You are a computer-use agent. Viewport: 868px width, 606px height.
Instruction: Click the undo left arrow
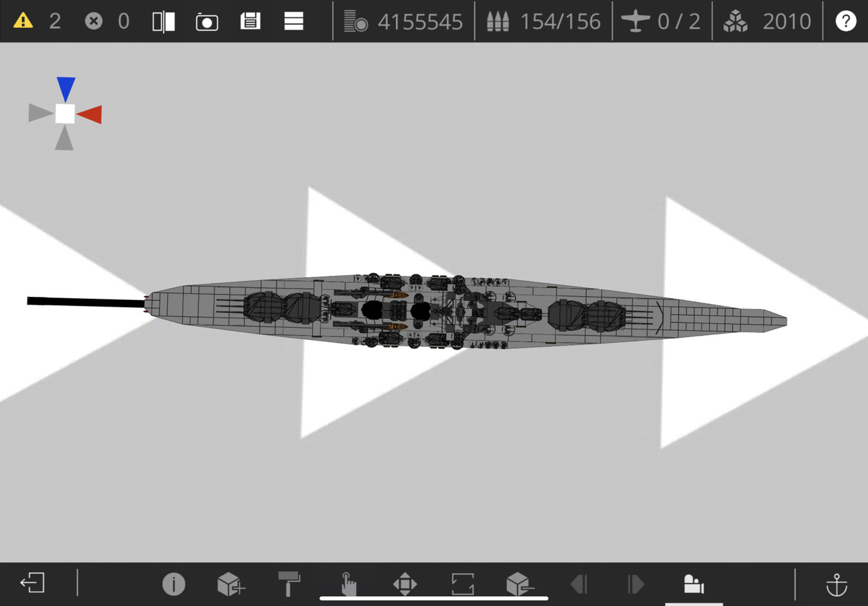coord(579,584)
